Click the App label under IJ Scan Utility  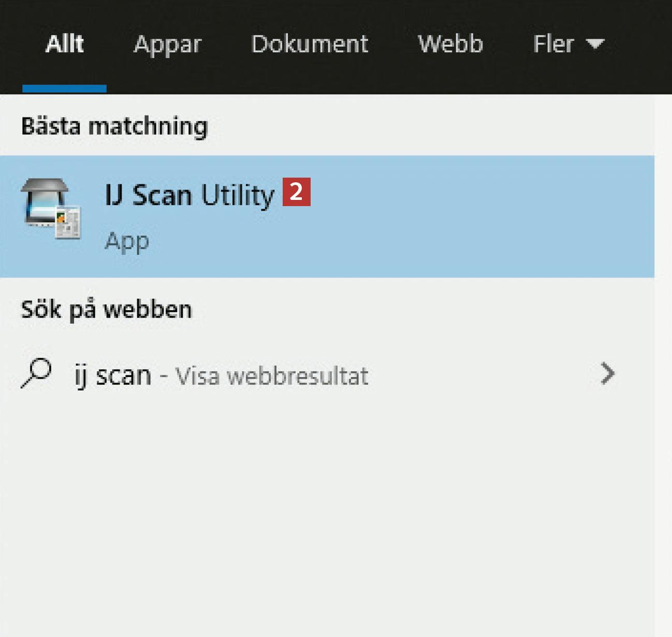point(127,241)
